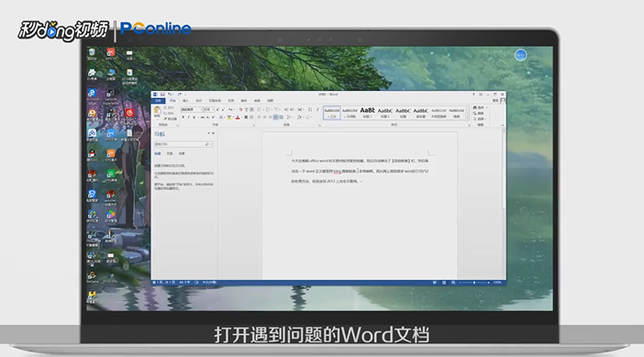
Task: Click the blue circular badge on the desktop
Action: pos(520,55)
